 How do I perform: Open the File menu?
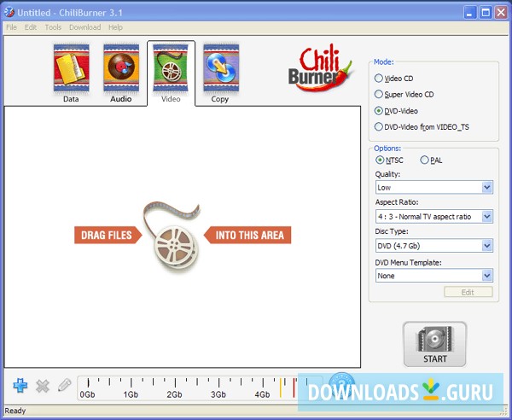click(x=11, y=27)
